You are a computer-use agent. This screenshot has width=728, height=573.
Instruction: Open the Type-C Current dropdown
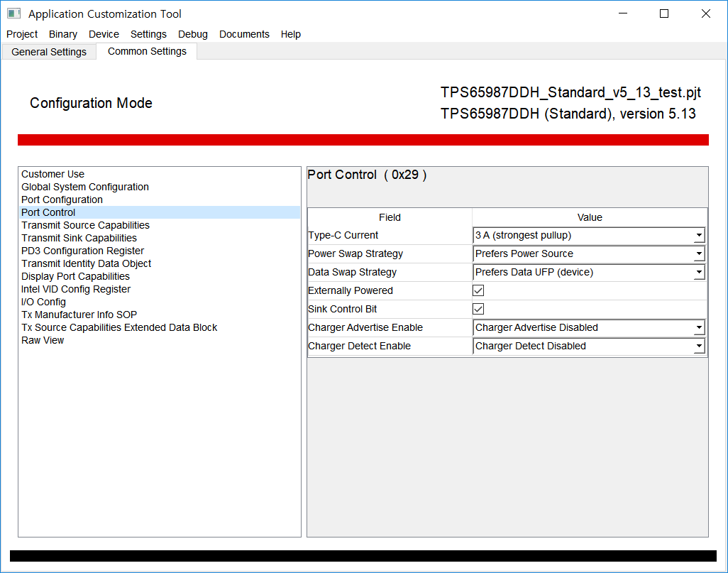[x=589, y=235]
